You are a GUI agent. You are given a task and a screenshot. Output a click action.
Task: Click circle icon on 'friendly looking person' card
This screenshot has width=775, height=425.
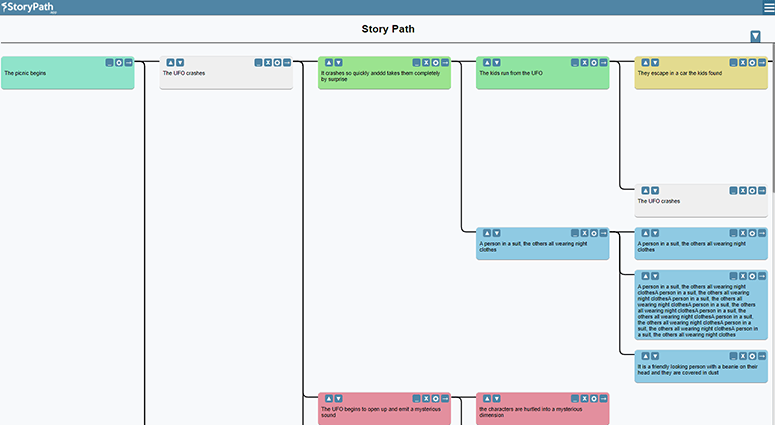pyautogui.click(x=752, y=356)
